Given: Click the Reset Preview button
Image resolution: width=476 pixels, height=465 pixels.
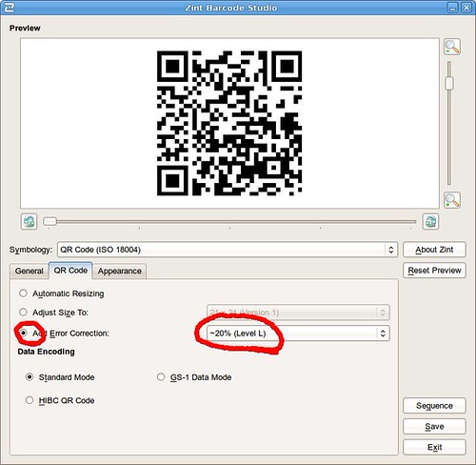Looking at the screenshot, I should (434, 271).
